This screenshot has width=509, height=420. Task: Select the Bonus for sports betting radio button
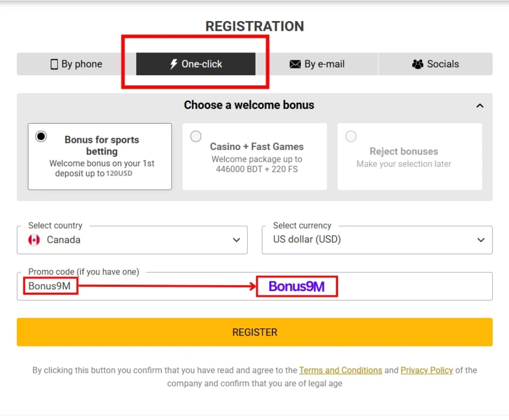click(41, 136)
